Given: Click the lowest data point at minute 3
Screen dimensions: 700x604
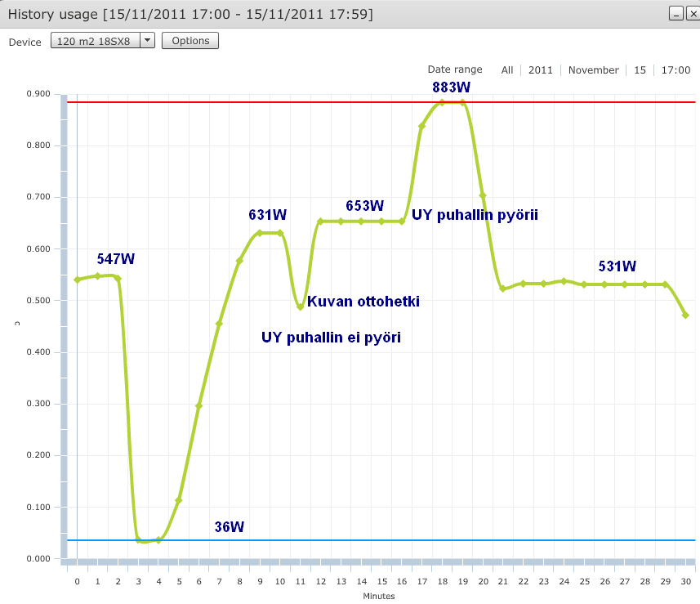Looking at the screenshot, I should pyautogui.click(x=138, y=538).
